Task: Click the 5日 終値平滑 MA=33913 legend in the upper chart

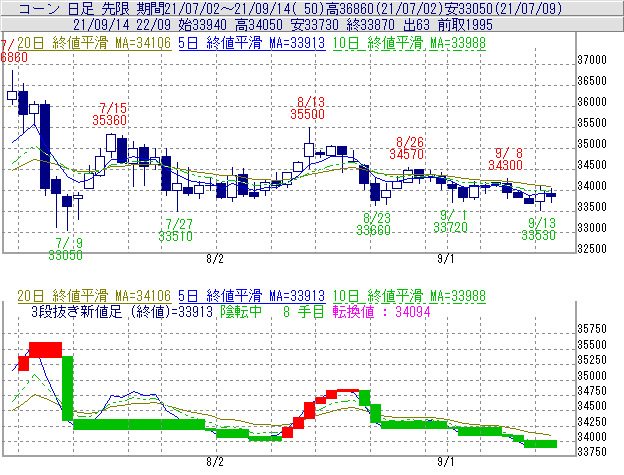Action: pyautogui.click(x=252, y=43)
